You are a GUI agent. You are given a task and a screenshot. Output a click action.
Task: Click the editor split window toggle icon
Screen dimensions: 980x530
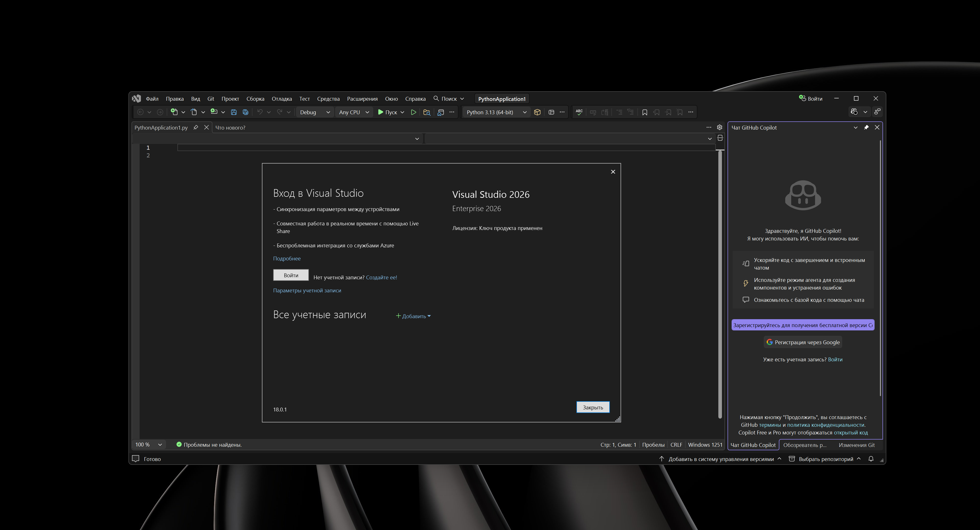(720, 138)
